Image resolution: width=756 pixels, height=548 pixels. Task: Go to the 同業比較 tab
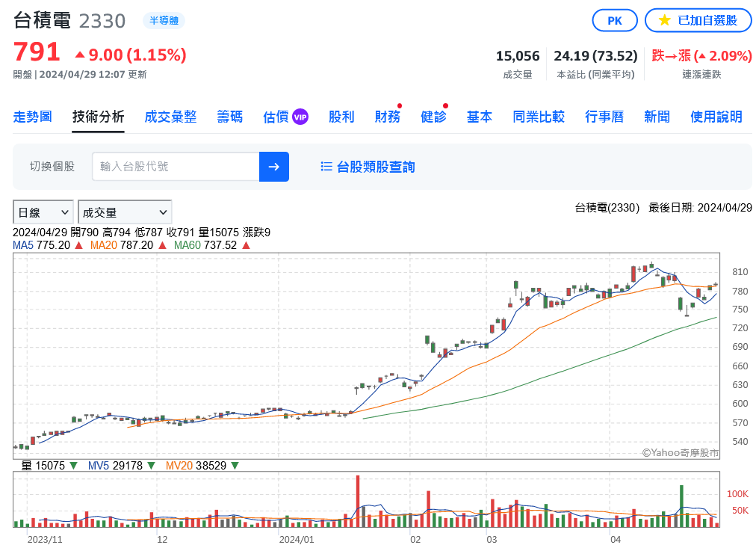539,117
